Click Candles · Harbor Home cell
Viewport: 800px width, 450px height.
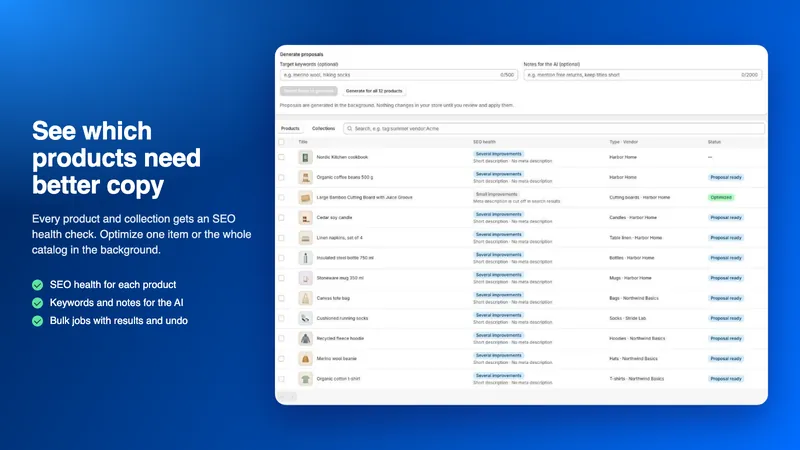pyautogui.click(x=633, y=218)
